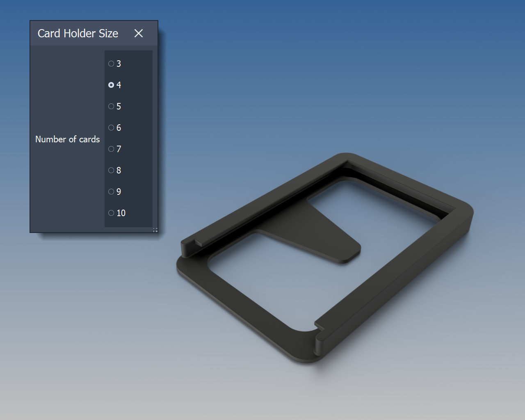This screenshot has width=525, height=420.
Task: Switch card count to 7
Action: tap(111, 149)
